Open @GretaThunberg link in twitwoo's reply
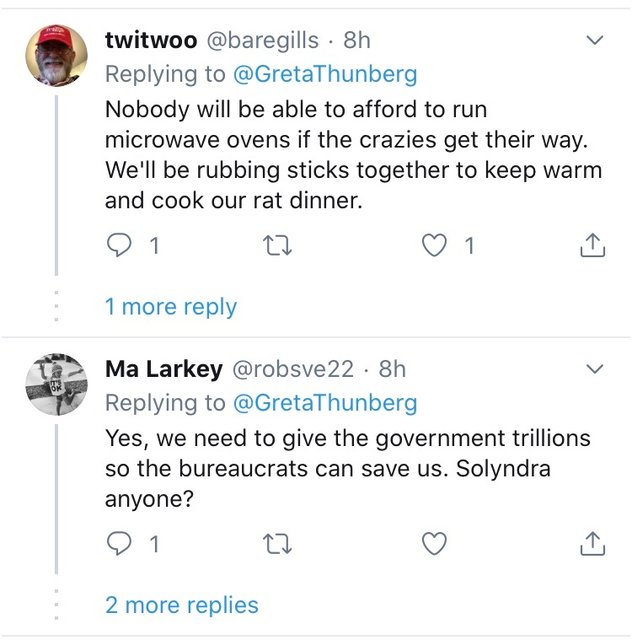The image size is (632, 640). (325, 74)
